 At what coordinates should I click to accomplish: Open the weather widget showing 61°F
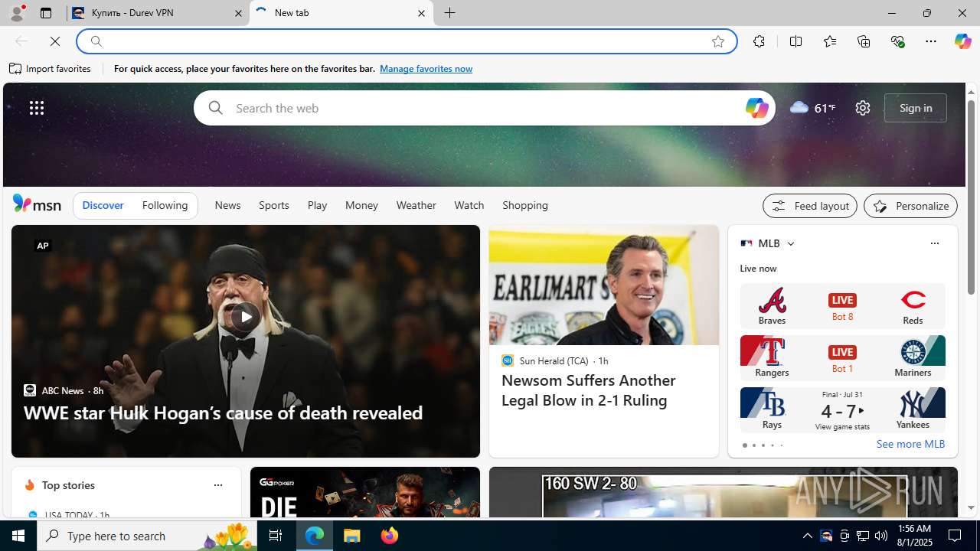(x=812, y=108)
